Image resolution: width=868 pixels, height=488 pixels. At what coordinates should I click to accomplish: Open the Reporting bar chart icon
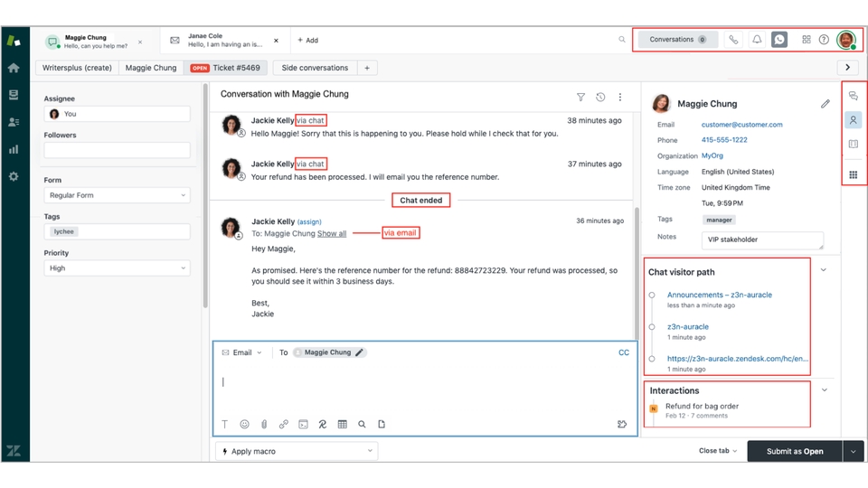[14, 149]
